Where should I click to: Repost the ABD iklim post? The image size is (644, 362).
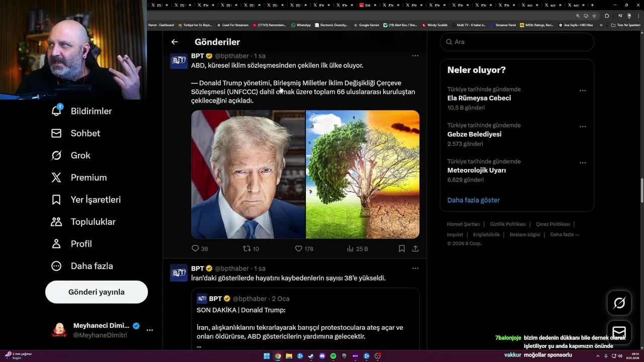251,248
